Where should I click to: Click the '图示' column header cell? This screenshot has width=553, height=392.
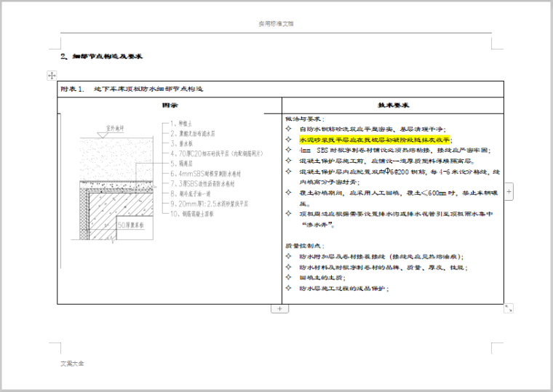tap(170, 105)
